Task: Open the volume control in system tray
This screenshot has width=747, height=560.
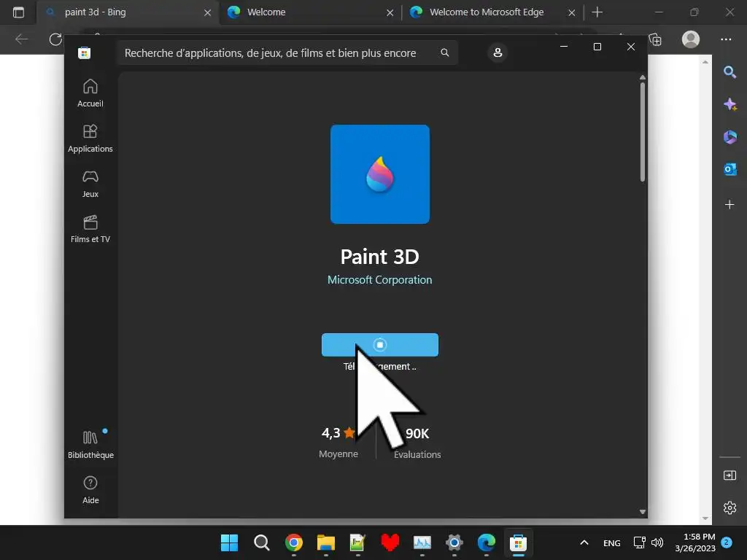Action: pos(657,542)
